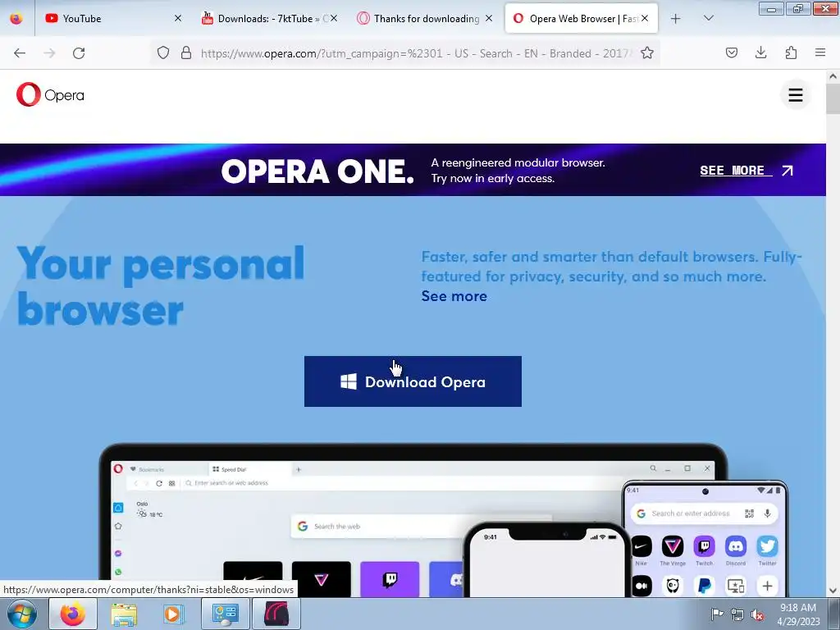Go back to the previous page

(20, 53)
